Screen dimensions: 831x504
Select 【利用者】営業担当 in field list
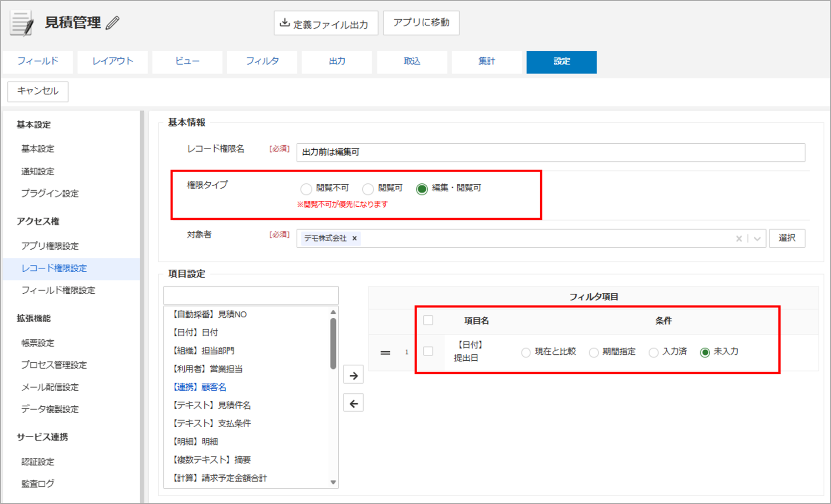247,369
